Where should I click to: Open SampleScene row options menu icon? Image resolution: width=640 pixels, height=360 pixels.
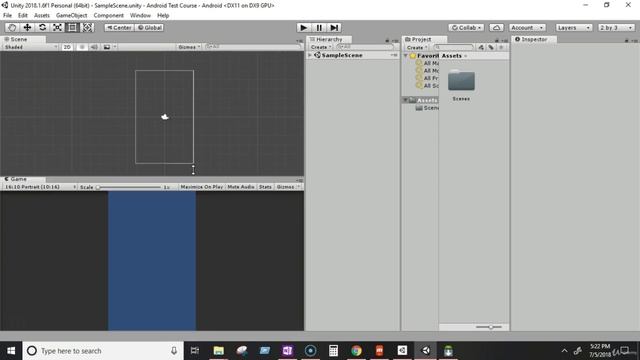(393, 55)
